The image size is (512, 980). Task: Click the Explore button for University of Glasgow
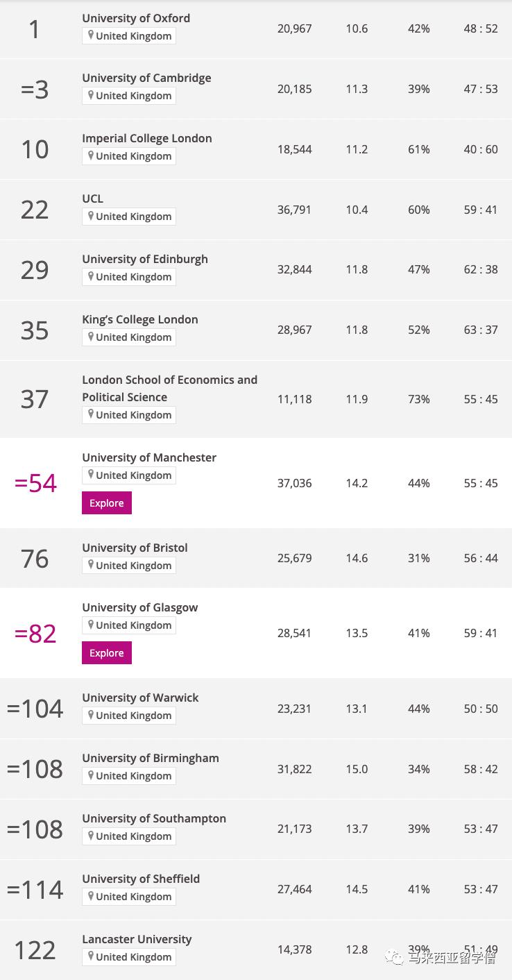click(x=106, y=652)
